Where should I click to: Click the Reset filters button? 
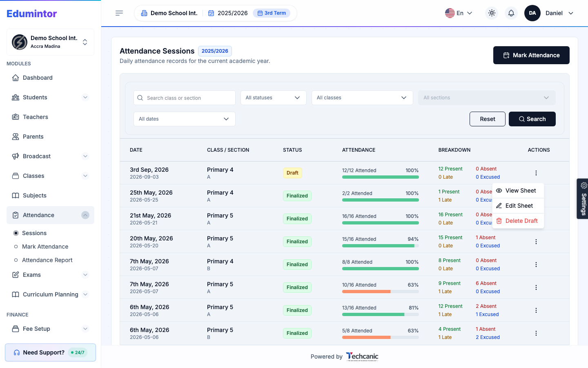point(488,119)
